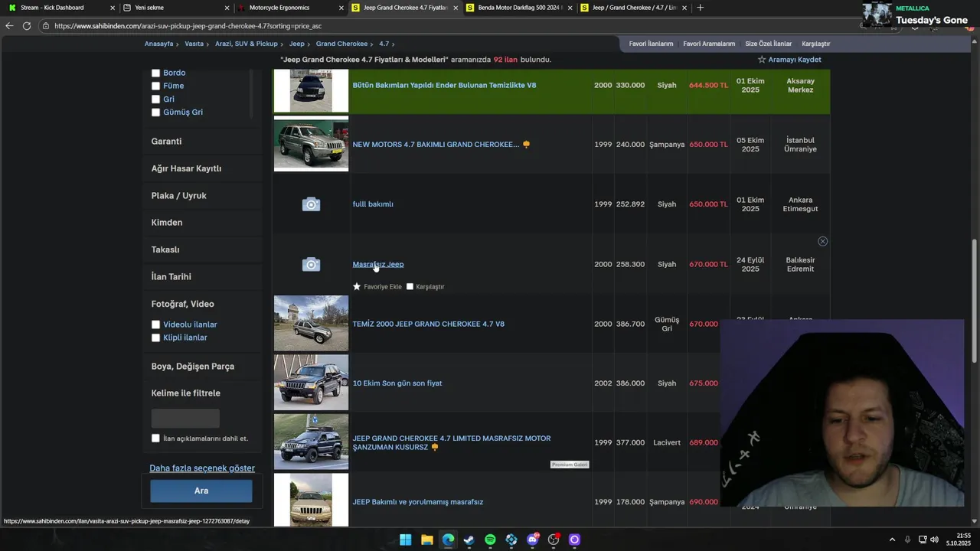The width and height of the screenshot is (980, 551).
Task: Click the Aramayı Kaydet star icon
Action: [x=762, y=60]
